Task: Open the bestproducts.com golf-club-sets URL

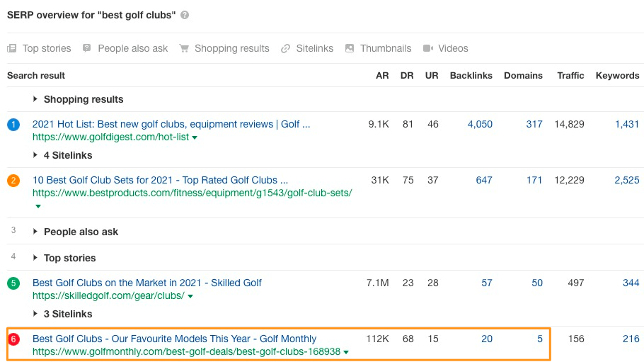Action: point(192,193)
